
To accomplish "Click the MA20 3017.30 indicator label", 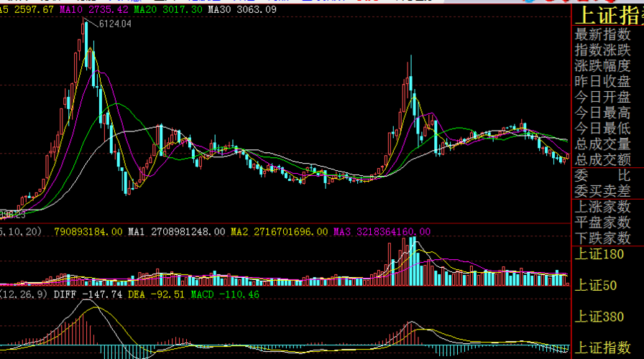I will click(x=167, y=9).
